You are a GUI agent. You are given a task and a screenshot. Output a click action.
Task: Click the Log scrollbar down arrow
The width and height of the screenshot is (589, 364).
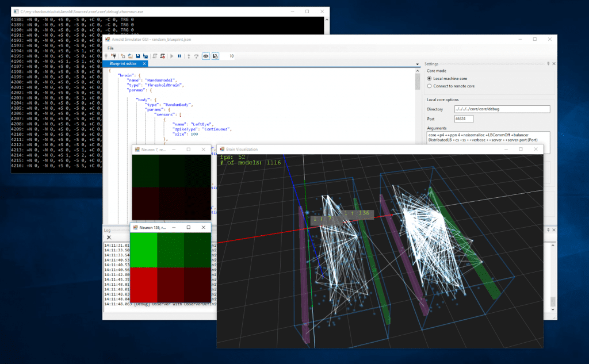[553, 309]
